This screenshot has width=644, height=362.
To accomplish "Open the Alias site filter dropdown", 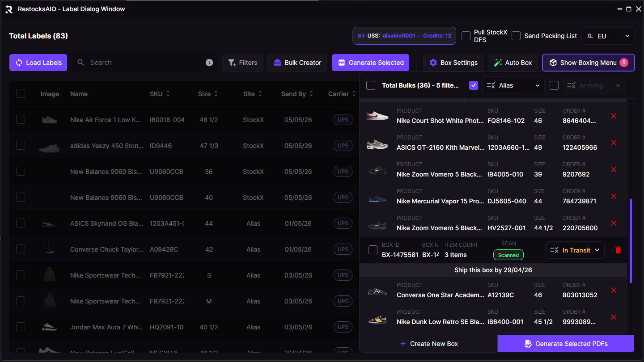I will pyautogui.click(x=514, y=85).
